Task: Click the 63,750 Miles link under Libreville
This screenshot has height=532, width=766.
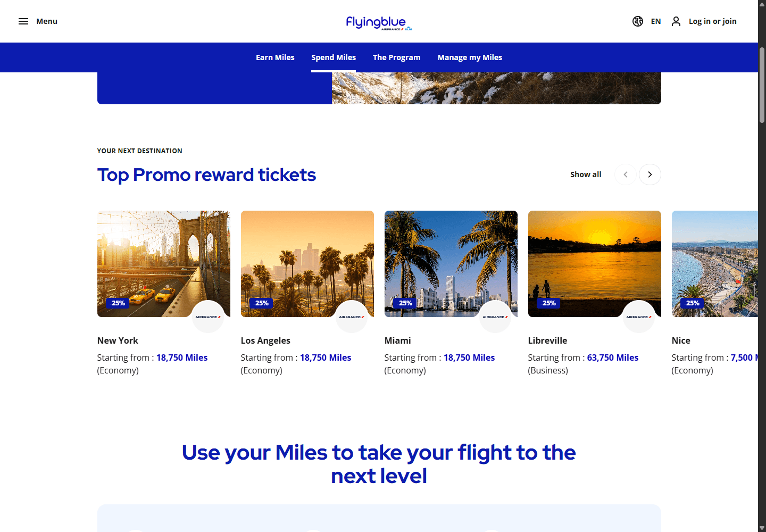Action: tap(612, 358)
